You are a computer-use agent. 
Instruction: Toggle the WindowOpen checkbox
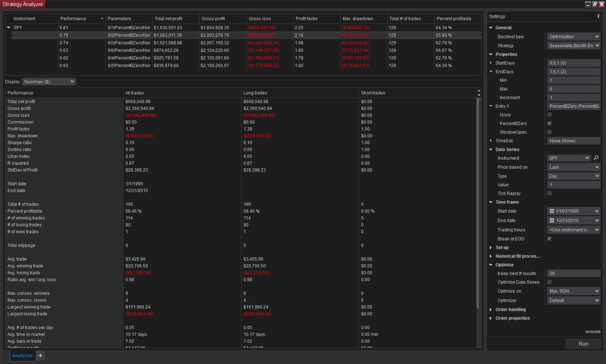click(549, 132)
